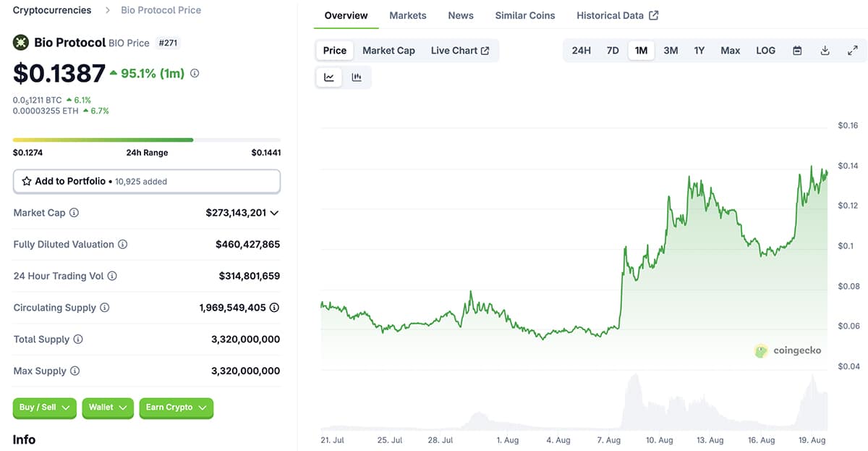Image resolution: width=868 pixels, height=451 pixels.
Task: Open the Circulating Supply label info icon
Action: (x=105, y=308)
